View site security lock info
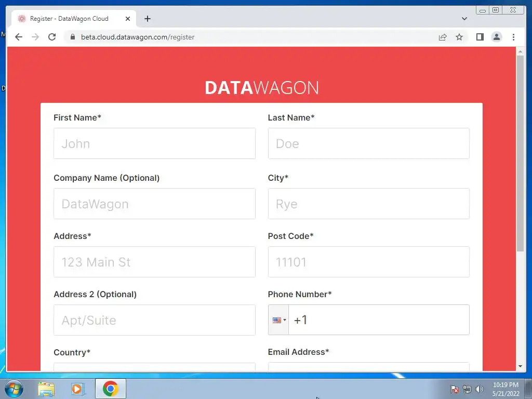This screenshot has width=532, height=399. click(x=72, y=37)
